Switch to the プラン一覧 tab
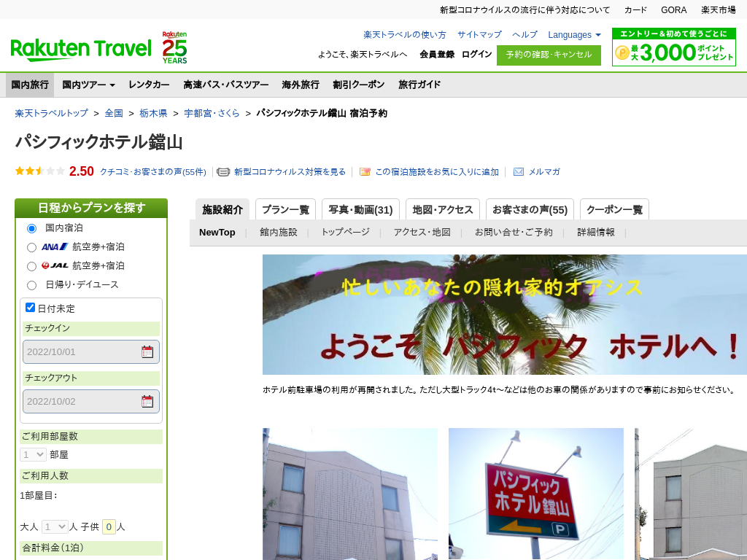Screen dimensions: 747x560 click(x=285, y=209)
